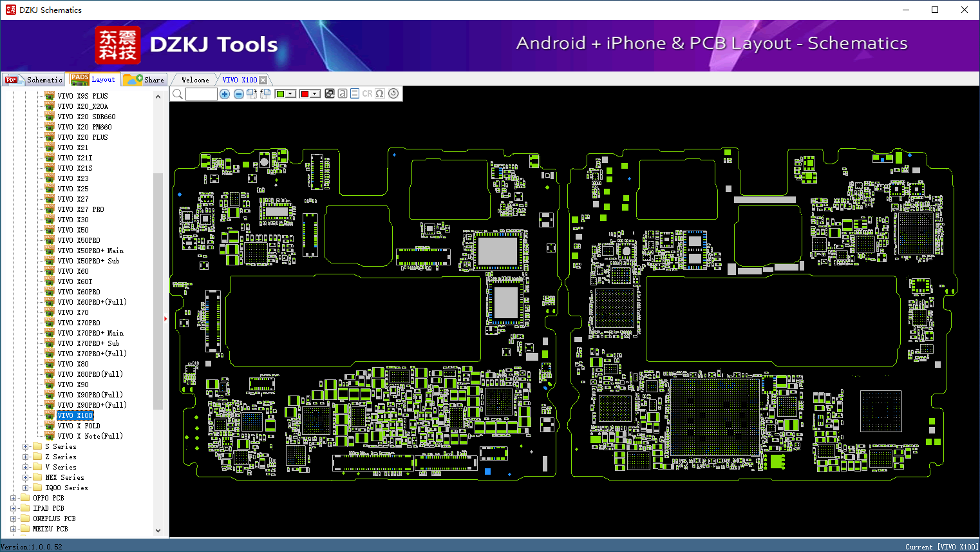Select VIVO X Note(Full) entry
Screen dimensions: 980x552
pos(90,436)
